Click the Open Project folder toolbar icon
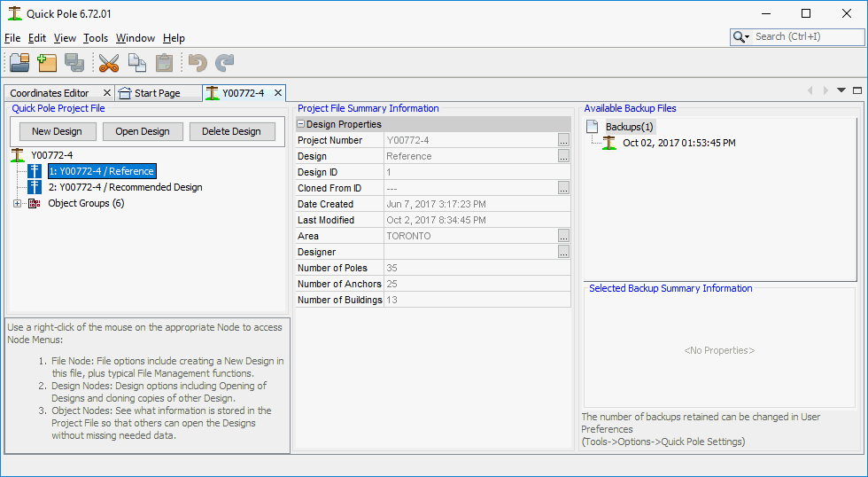The width and height of the screenshot is (868, 477). coord(19,63)
